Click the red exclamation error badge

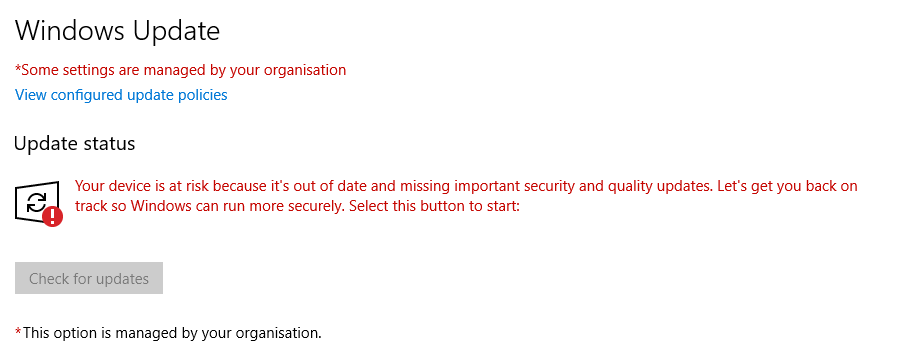pyautogui.click(x=53, y=217)
